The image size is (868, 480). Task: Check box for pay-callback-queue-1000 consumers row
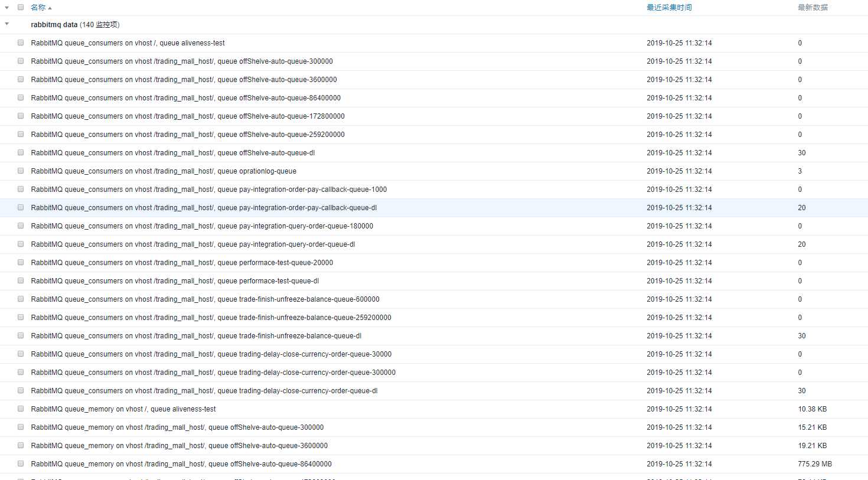[x=21, y=189]
